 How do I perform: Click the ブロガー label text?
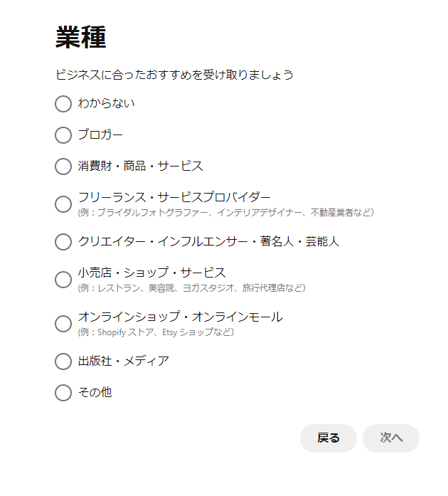[100, 135]
